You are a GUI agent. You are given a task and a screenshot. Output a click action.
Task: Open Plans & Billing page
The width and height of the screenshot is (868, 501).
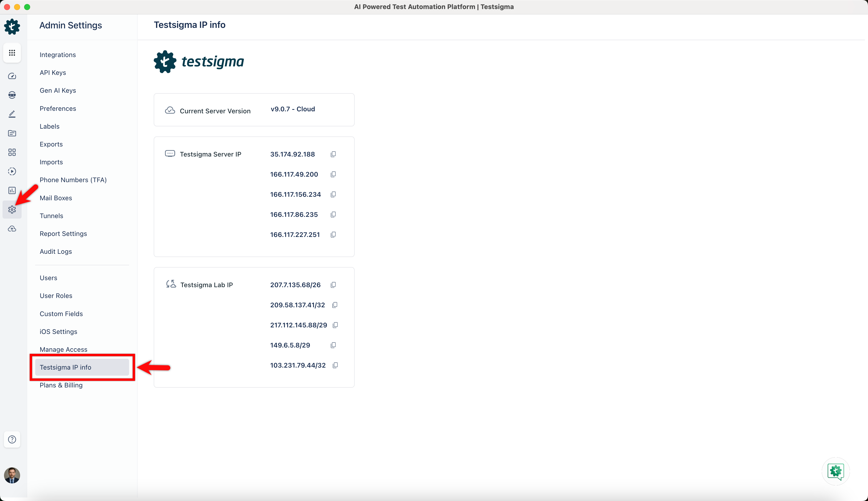61,385
